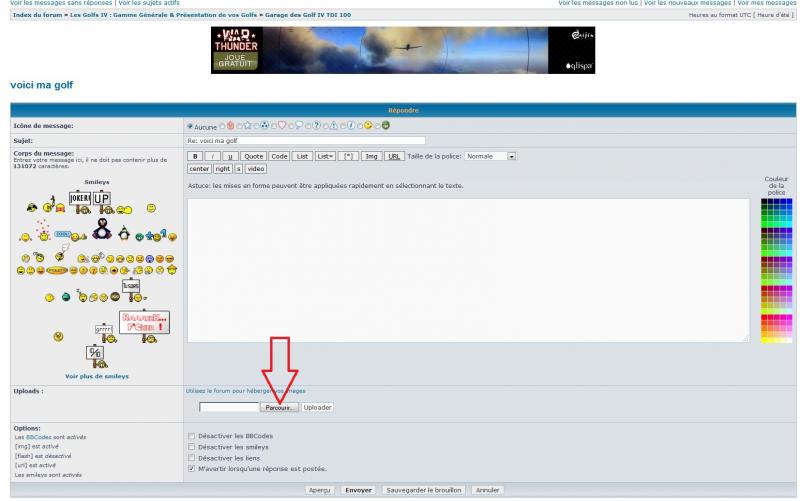The image size is (800, 501).
Task: Click the underline 'u' BBCode button
Action: click(x=230, y=156)
